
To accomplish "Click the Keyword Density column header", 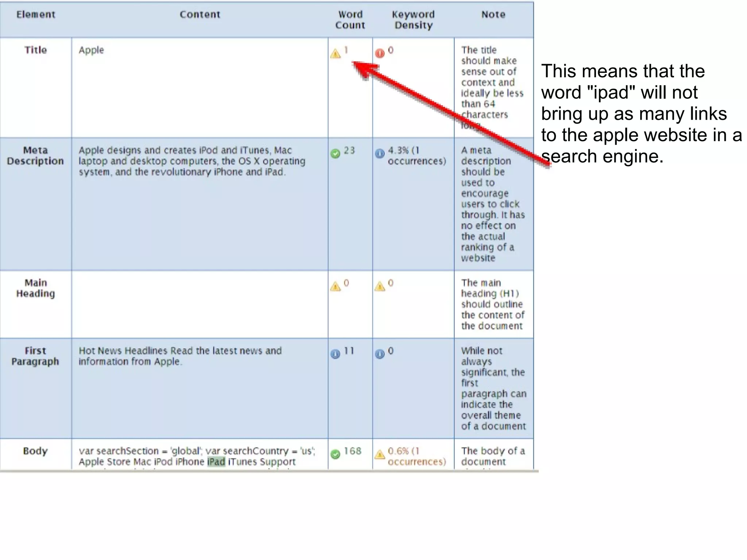I will pyautogui.click(x=413, y=20).
